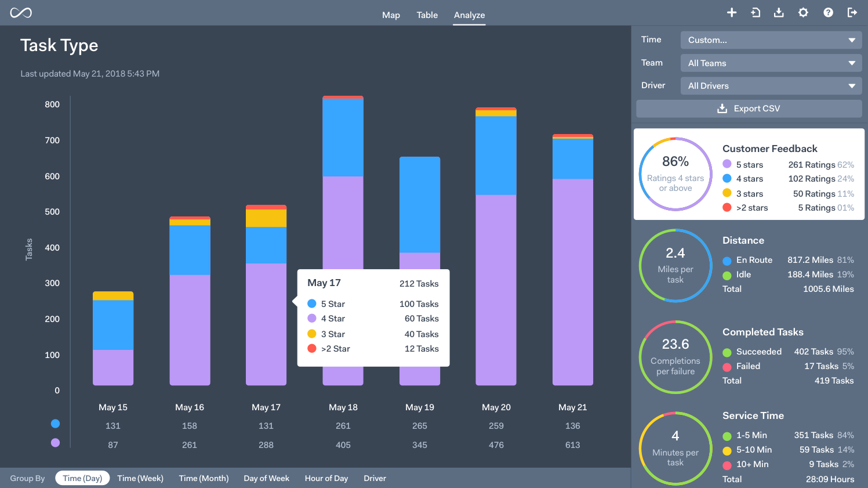Click the Customer Feedback 86% ring chart
The image size is (868, 488).
pyautogui.click(x=675, y=173)
